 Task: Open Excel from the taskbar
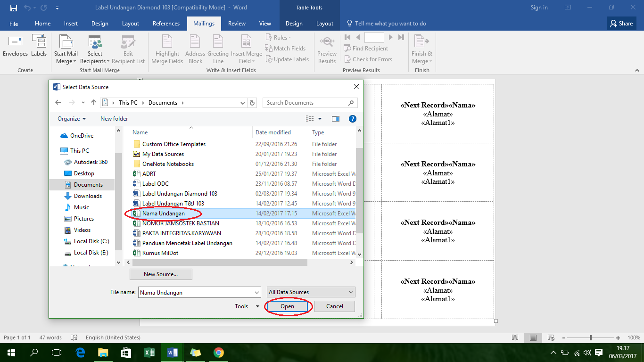[x=149, y=352]
